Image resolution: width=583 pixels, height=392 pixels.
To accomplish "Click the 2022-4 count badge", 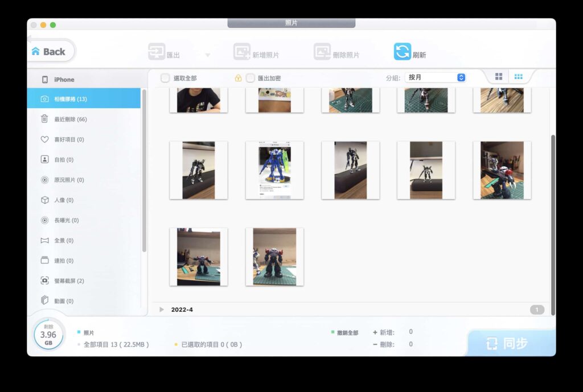I will click(537, 310).
